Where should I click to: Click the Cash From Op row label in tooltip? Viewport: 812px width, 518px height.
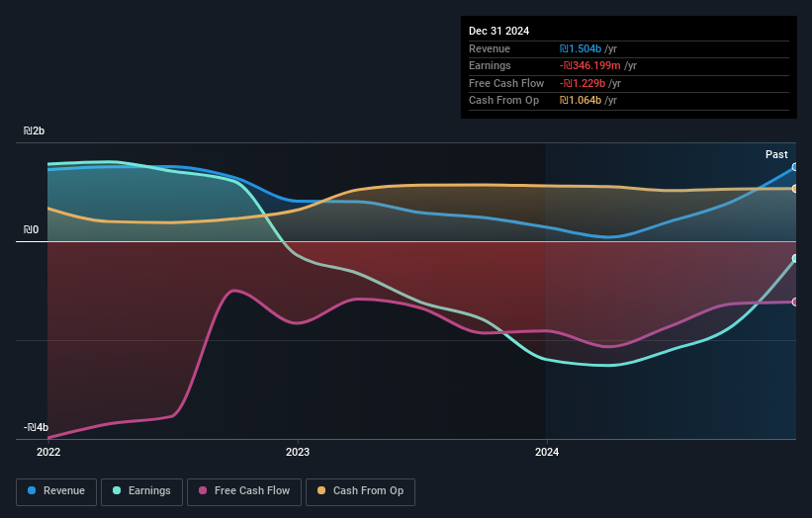pyautogui.click(x=503, y=101)
